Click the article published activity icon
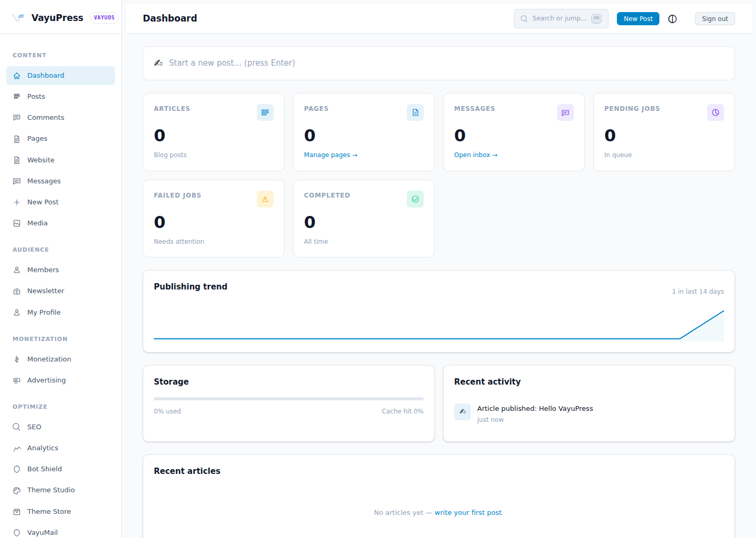The width and height of the screenshot is (756, 538). point(463,412)
